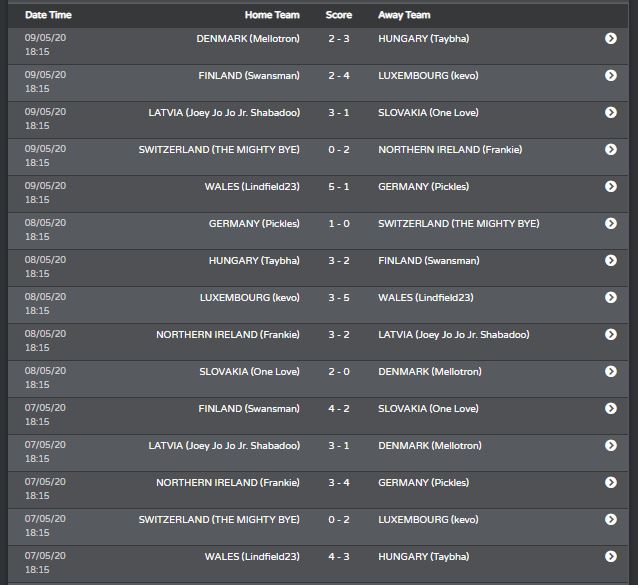The image size is (638, 585).
Task: Open Hungary 3-2 Finland arrow icon
Action: click(610, 260)
